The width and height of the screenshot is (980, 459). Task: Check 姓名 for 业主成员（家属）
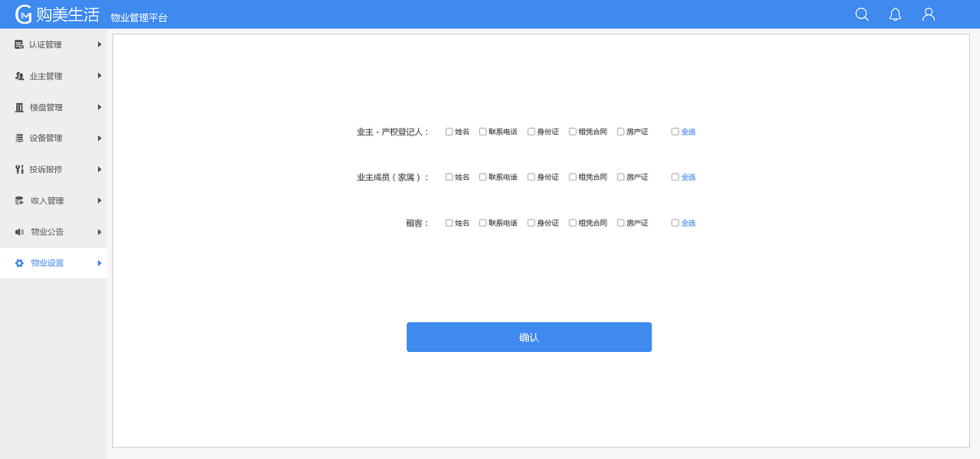(449, 177)
